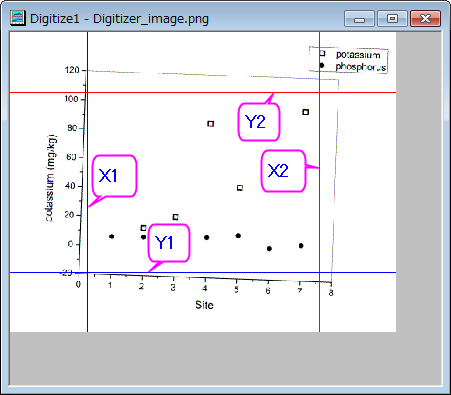The width and height of the screenshot is (451, 395).
Task: Click the 'potassium (mg/kg)' y-axis title
Action: (50, 178)
